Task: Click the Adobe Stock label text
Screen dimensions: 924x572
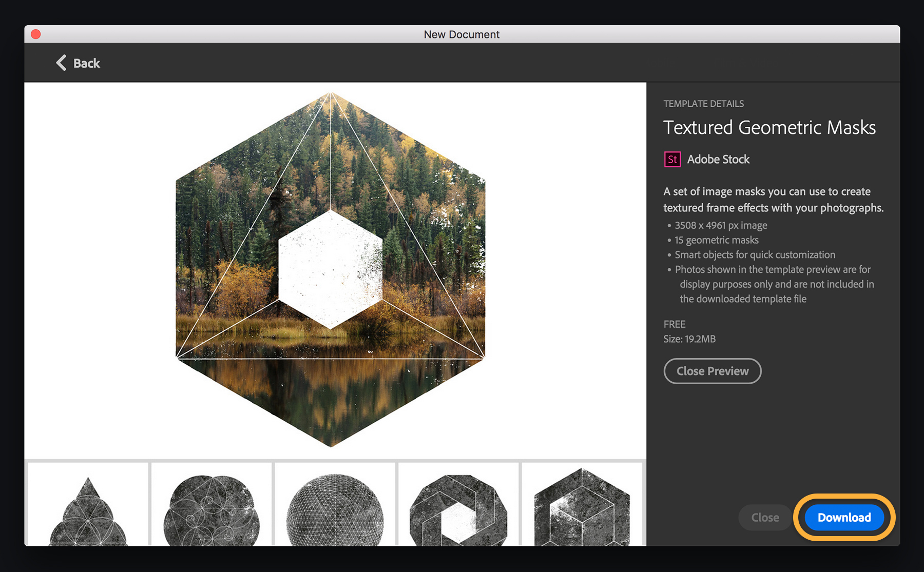Action: [719, 159]
